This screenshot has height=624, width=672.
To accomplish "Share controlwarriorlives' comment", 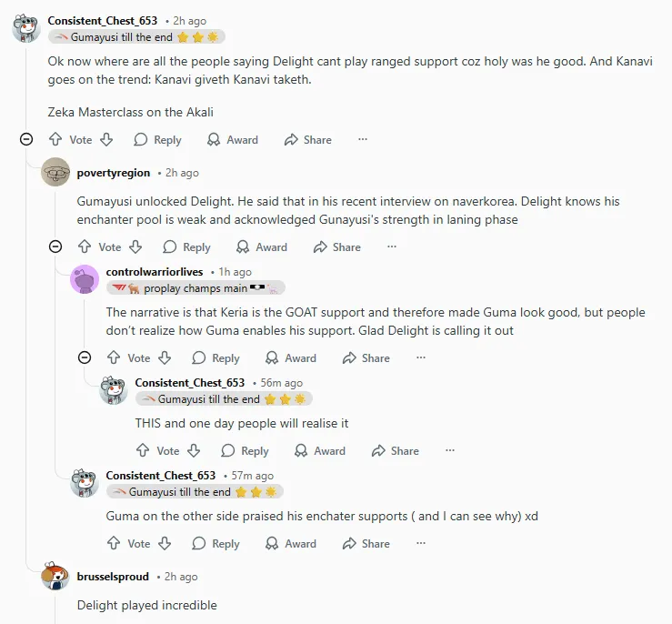I will (x=365, y=358).
